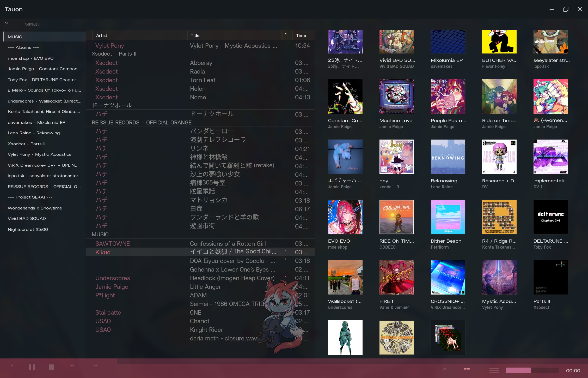
Task: Click the Title column header
Action: tap(235, 35)
